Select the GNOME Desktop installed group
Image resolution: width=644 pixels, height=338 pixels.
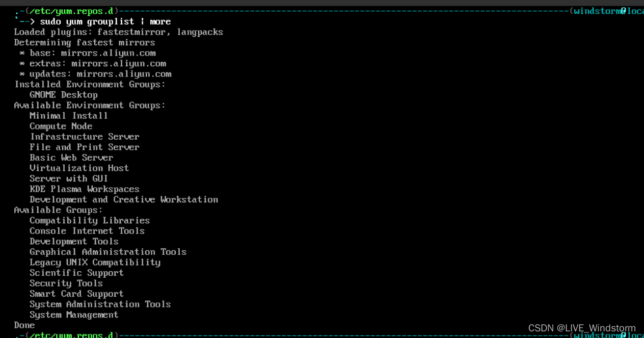click(63, 95)
